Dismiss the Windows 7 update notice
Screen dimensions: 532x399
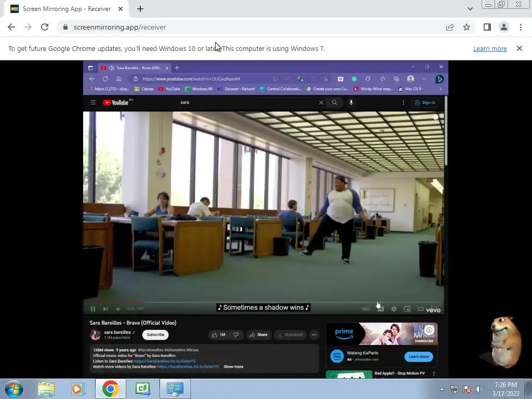coord(519,48)
